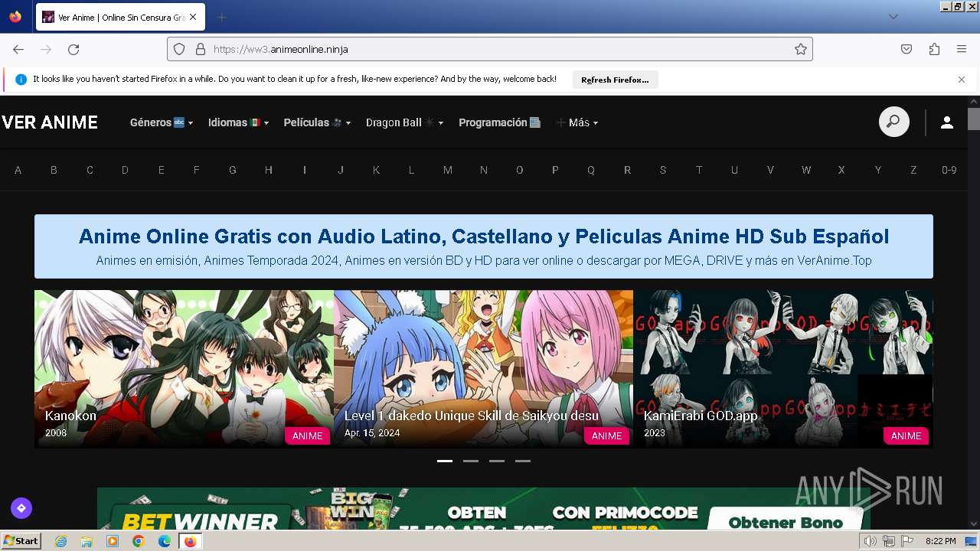This screenshot has width=980, height=551.
Task: Open KamiErabi GOD.app slider card
Action: (782, 369)
